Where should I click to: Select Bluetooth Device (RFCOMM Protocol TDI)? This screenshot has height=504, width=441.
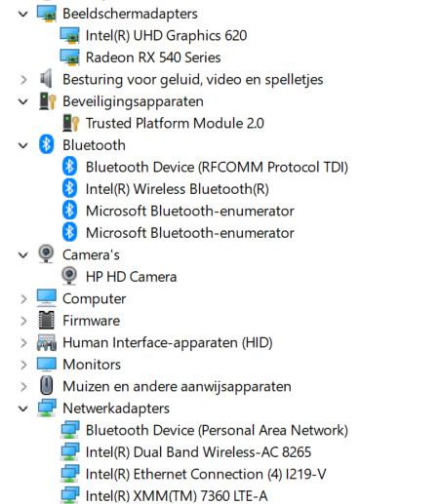(x=217, y=167)
